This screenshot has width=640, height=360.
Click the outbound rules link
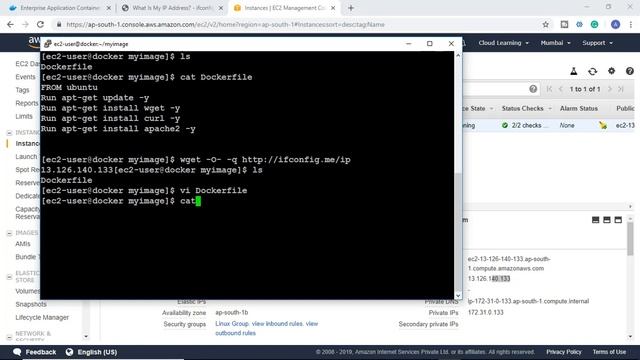pos(235,333)
